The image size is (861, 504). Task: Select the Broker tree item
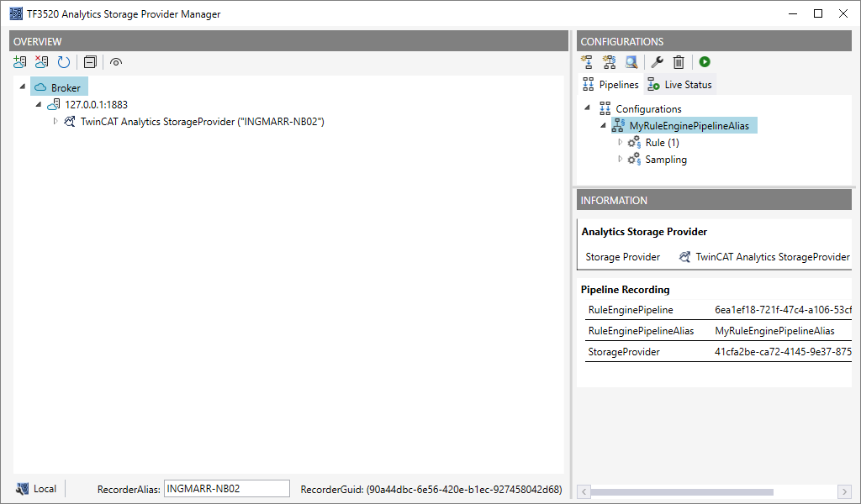(60, 87)
